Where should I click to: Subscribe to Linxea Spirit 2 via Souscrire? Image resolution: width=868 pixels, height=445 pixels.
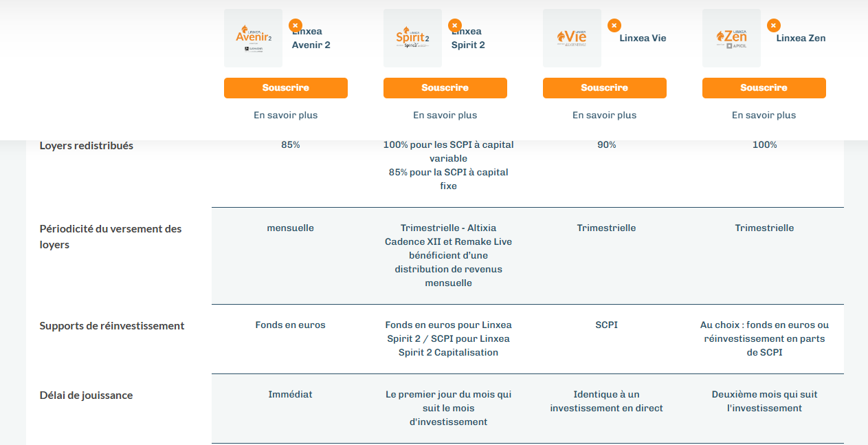tap(445, 88)
